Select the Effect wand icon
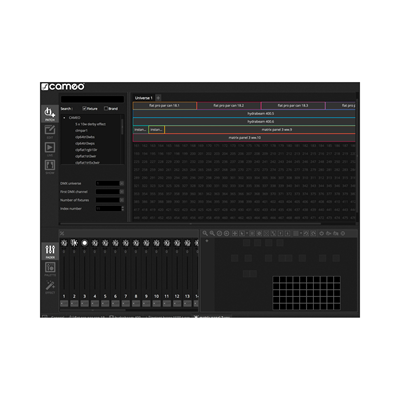The image size is (400, 400). pos(50,287)
